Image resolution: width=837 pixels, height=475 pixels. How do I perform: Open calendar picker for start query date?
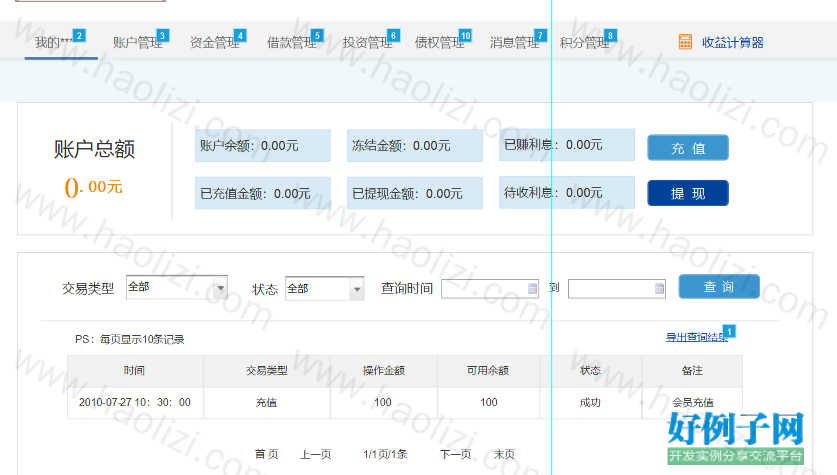532,288
